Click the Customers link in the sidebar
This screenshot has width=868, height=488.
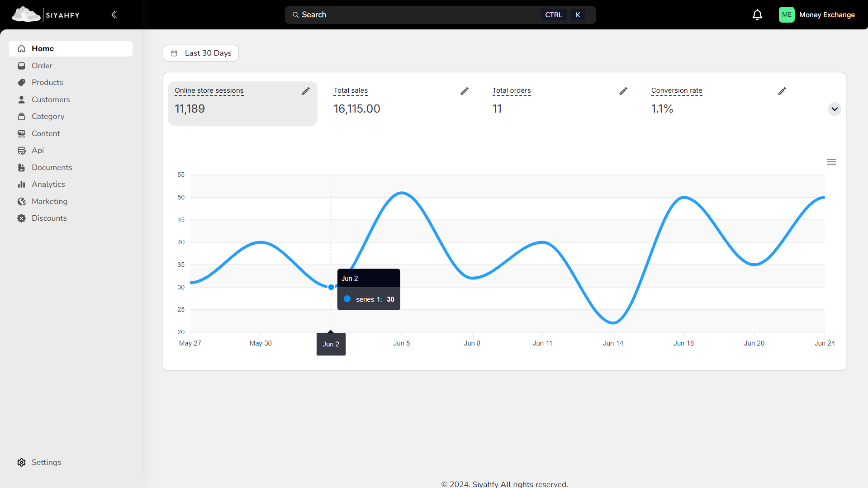click(x=51, y=99)
